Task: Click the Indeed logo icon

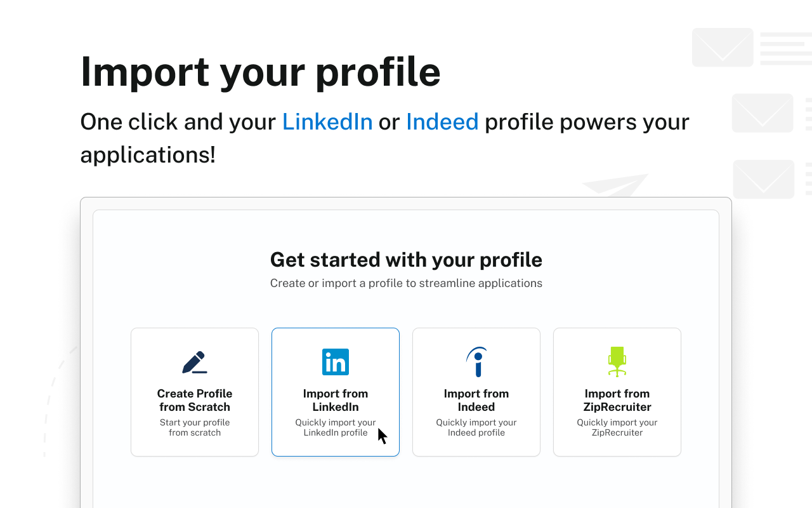Action: pyautogui.click(x=476, y=362)
